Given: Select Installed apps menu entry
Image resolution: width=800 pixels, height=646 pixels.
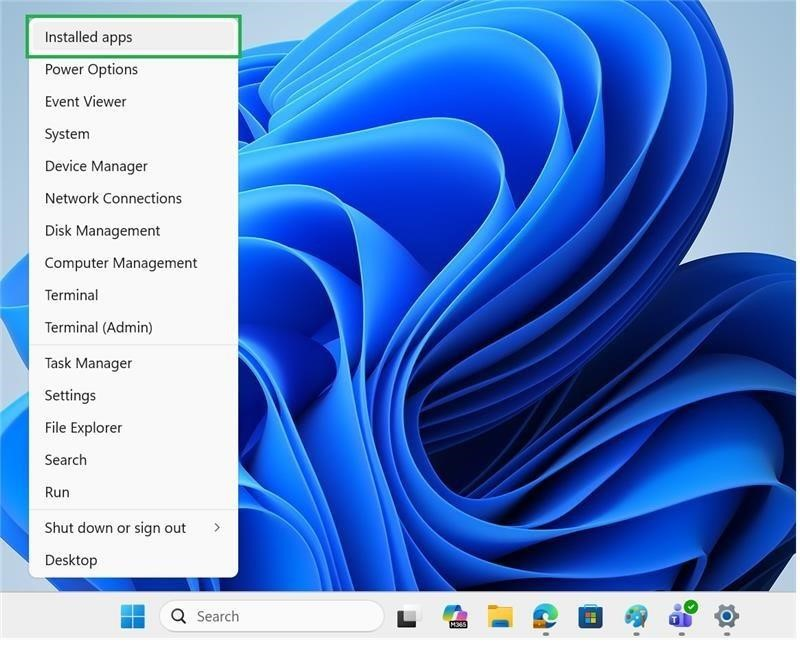Looking at the screenshot, I should [134, 37].
